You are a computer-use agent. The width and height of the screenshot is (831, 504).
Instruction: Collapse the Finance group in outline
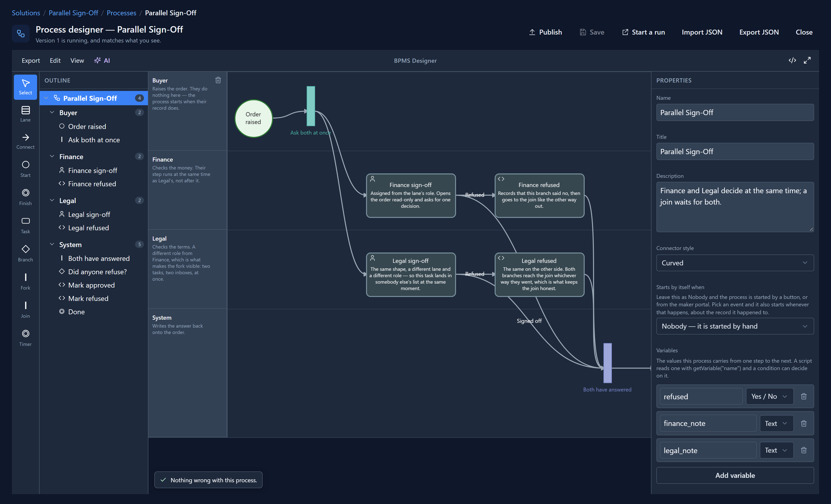point(52,156)
